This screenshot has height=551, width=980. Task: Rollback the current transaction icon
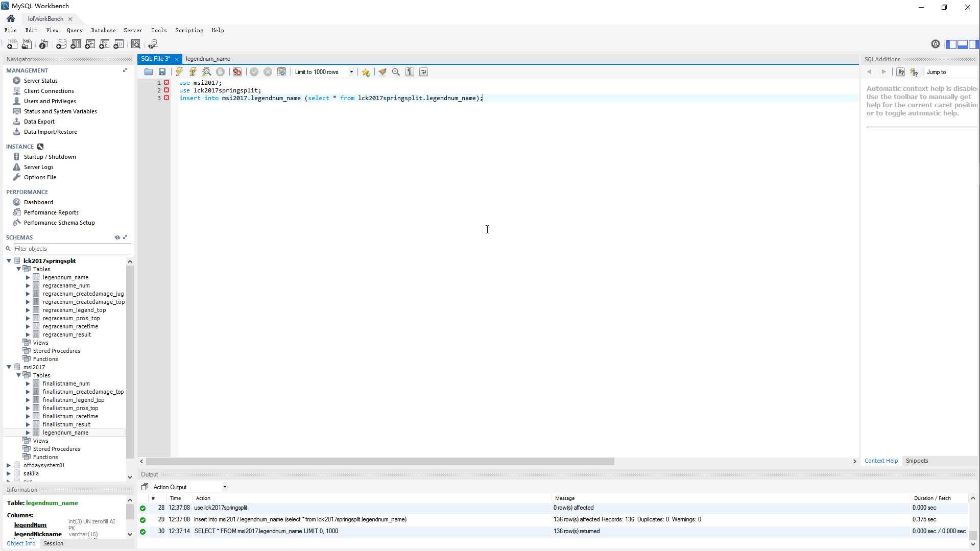point(268,72)
